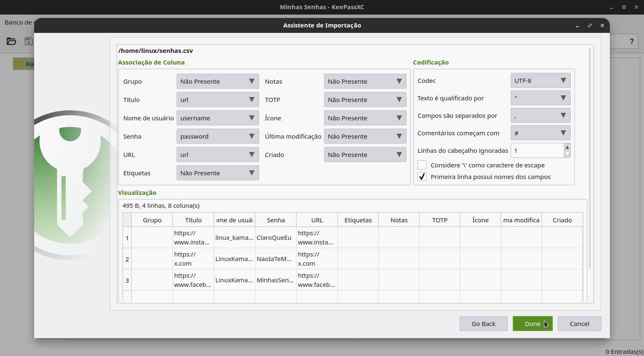
Task: Click the Ícone preview column header
Action: tap(481, 220)
